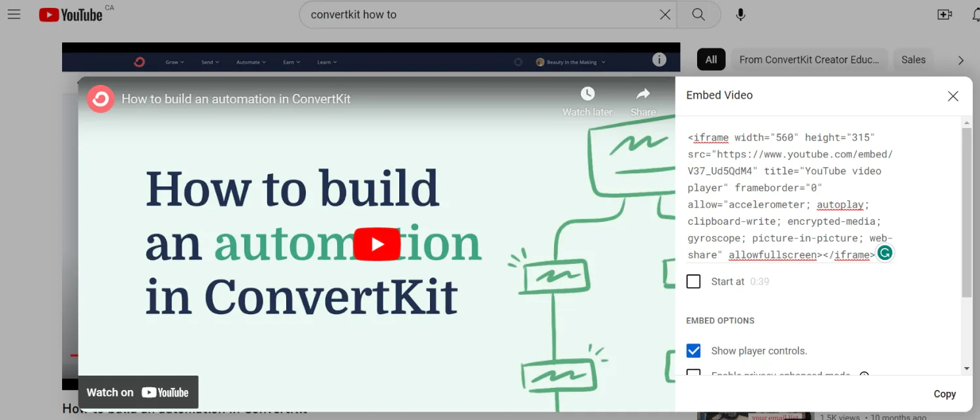Select the All filter chip
Screen dimensions: 980x420
(711, 60)
